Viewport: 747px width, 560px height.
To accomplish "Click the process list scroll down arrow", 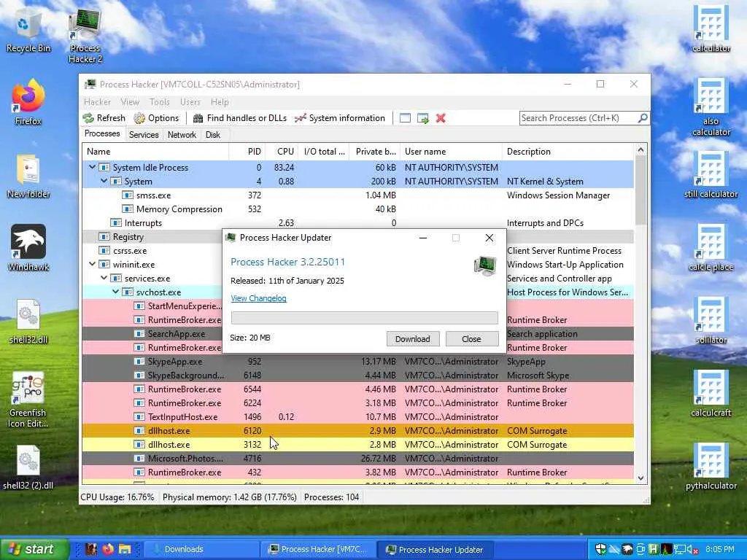I will tap(640, 478).
